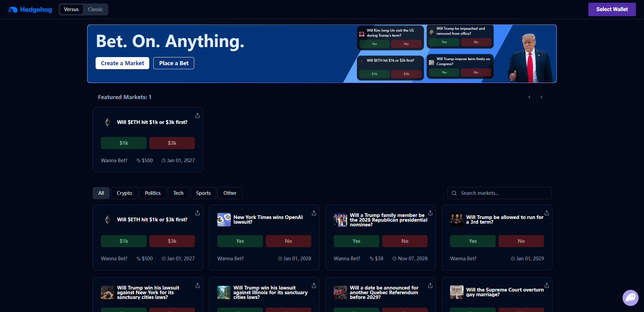Image resolution: width=644 pixels, height=312 pixels.
Task: Share the featured $ETH market card
Action: (198, 116)
